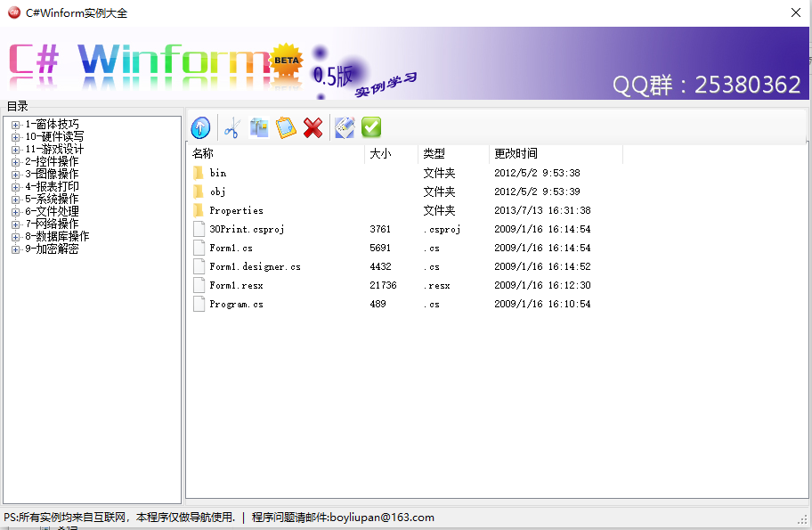Click the date 2009/1/16 16:10:54

542,304
